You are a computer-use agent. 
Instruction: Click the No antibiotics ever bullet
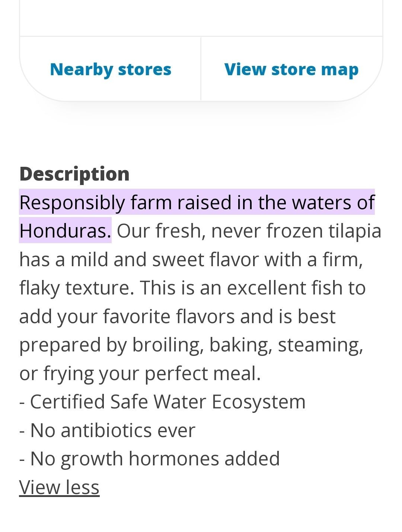pyautogui.click(x=108, y=430)
